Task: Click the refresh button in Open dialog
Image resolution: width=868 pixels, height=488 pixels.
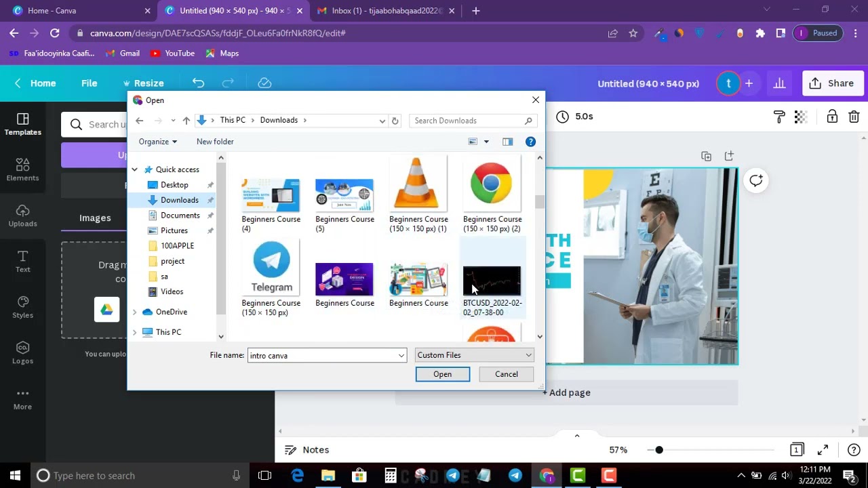Action: click(395, 121)
